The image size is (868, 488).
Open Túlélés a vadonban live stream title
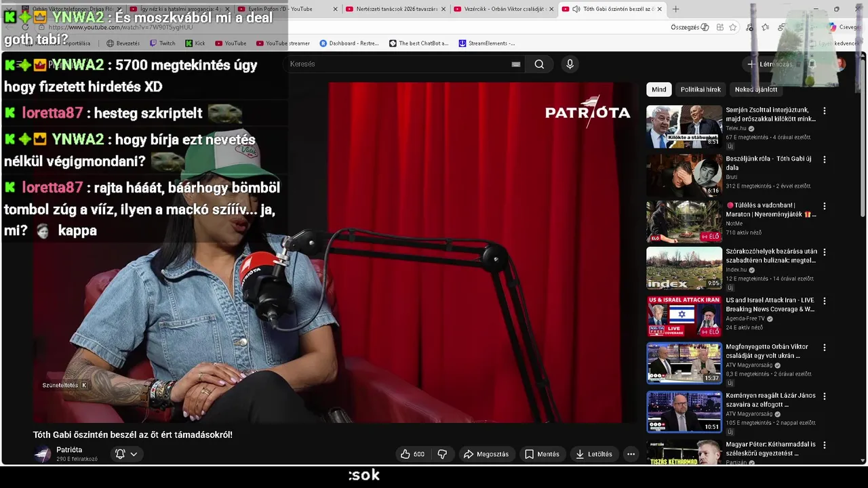coord(771,209)
